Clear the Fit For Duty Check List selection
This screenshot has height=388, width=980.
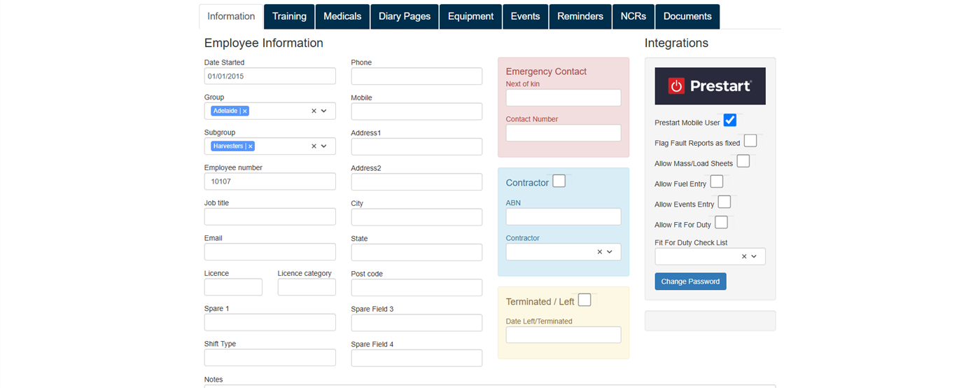pos(744,256)
